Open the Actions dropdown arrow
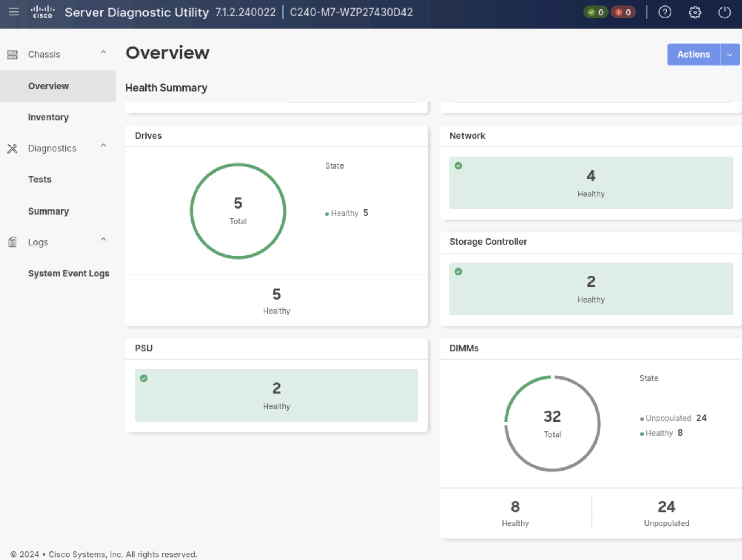Screen dimensions: 742x560 pyautogui.click(x=730, y=54)
